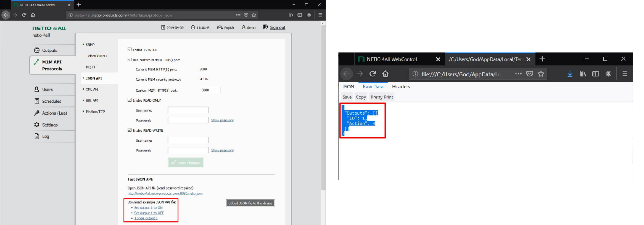Click NETIO 4All logo
Screen dimensions: 644x225
coord(49,28)
